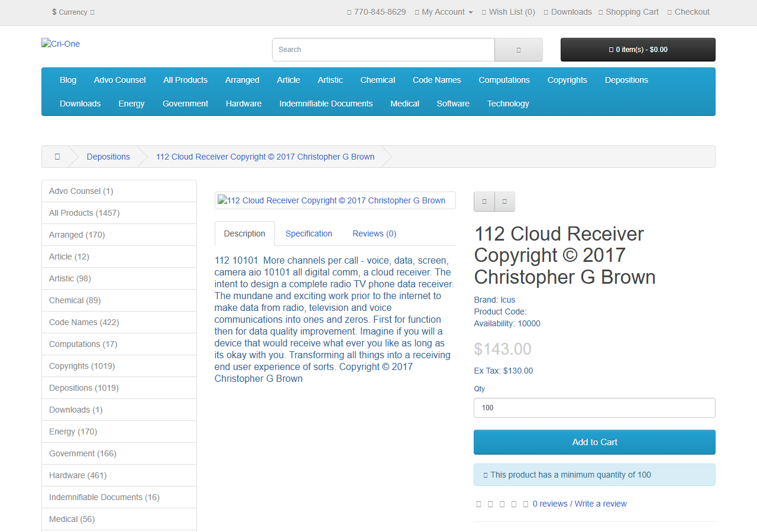Open Chemical navigation item

(x=378, y=80)
